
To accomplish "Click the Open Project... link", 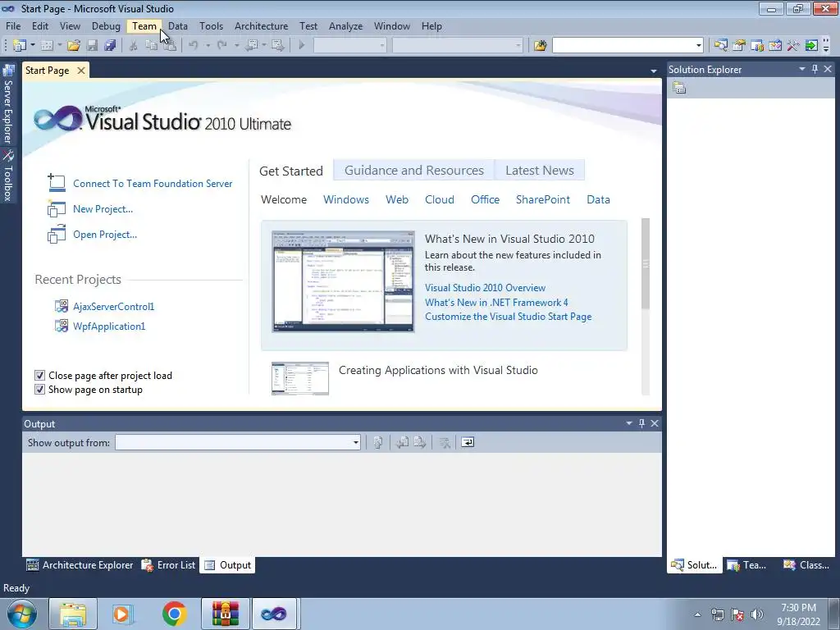I will coord(105,235).
